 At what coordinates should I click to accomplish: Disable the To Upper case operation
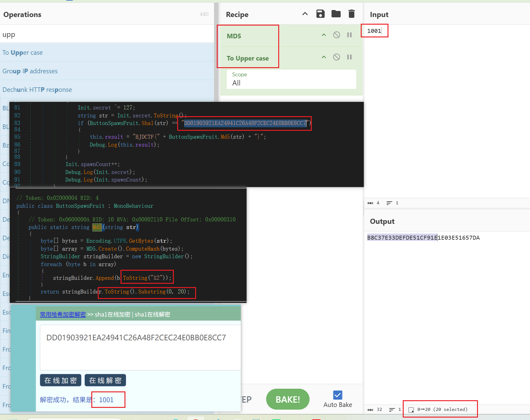click(336, 57)
